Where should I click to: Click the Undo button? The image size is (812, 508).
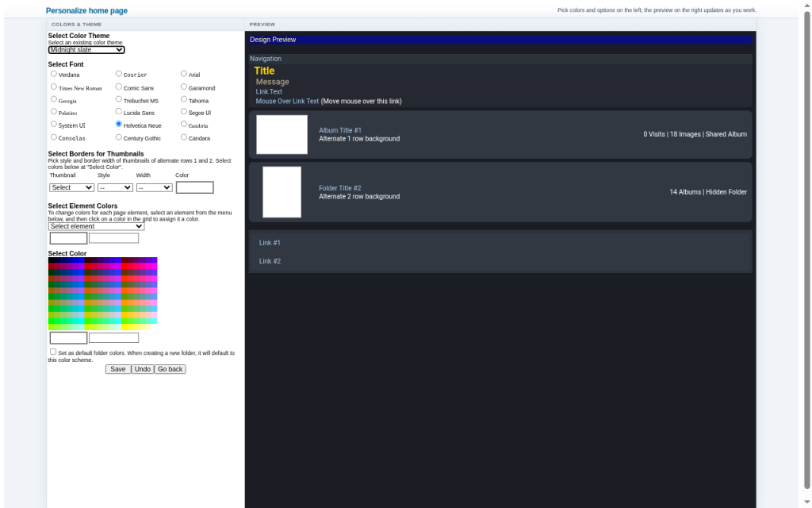143,369
